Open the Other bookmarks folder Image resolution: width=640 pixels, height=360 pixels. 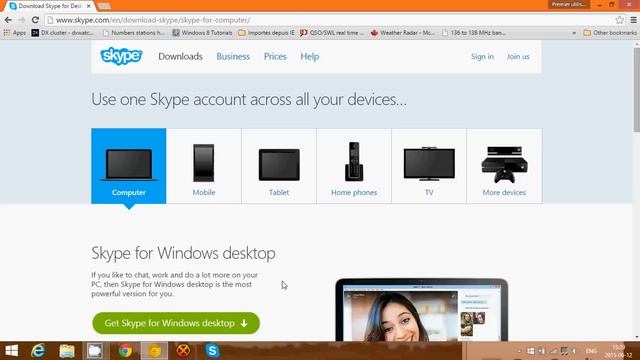click(x=610, y=33)
